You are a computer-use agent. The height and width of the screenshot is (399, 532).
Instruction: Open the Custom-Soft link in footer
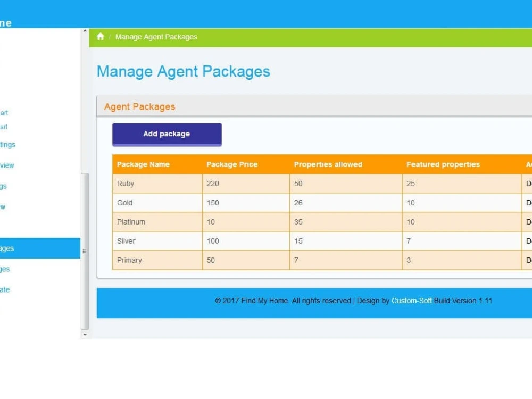click(412, 301)
